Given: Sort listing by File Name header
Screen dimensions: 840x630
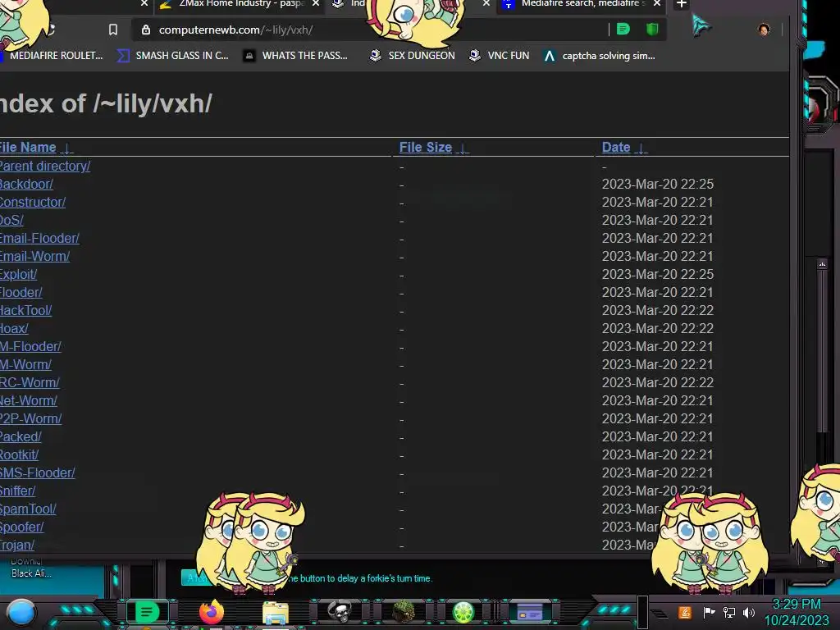Looking at the screenshot, I should click(35, 148).
